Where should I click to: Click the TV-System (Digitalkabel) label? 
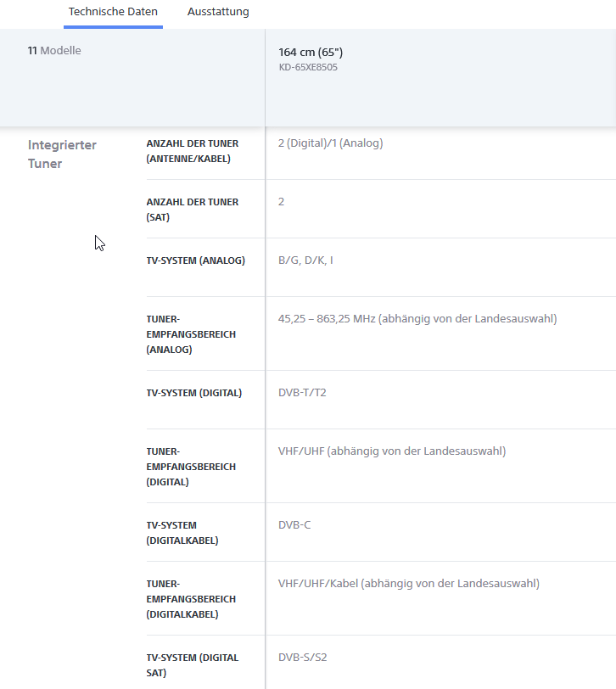tap(182, 533)
